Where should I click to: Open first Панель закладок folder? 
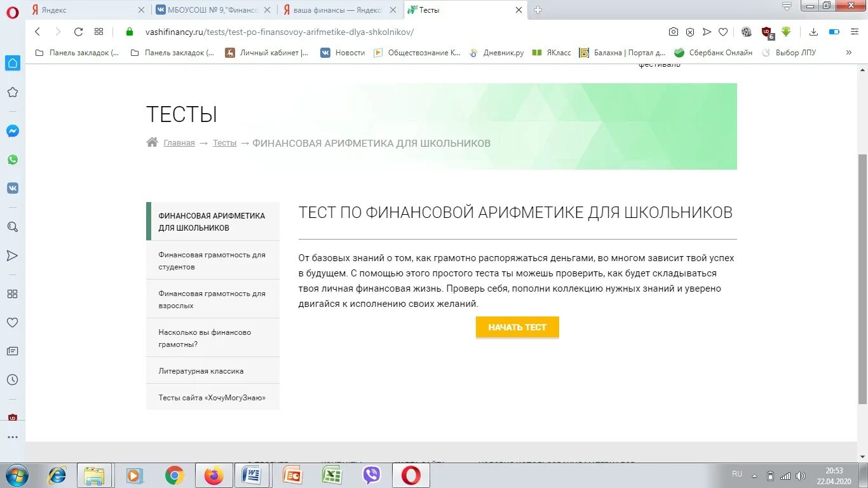[77, 53]
